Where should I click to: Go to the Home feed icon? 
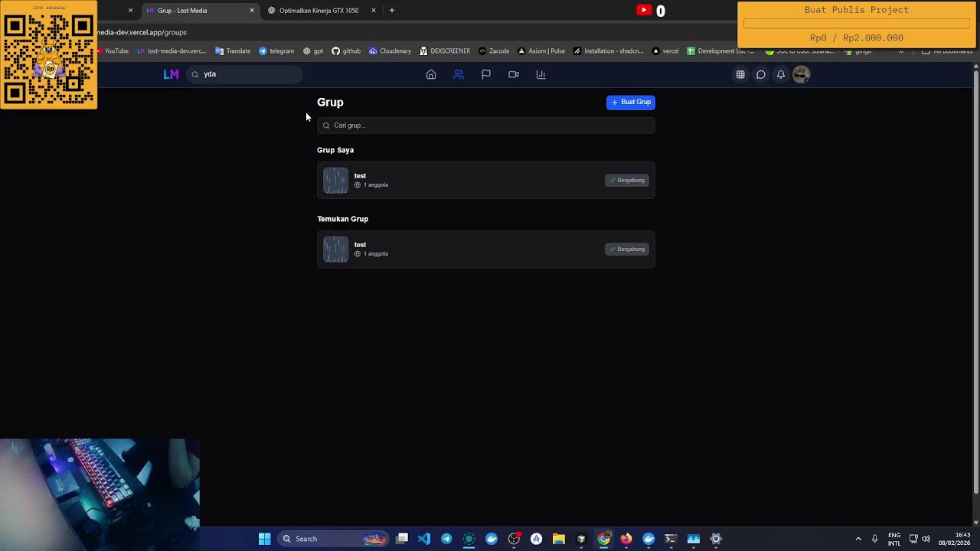coord(431,74)
